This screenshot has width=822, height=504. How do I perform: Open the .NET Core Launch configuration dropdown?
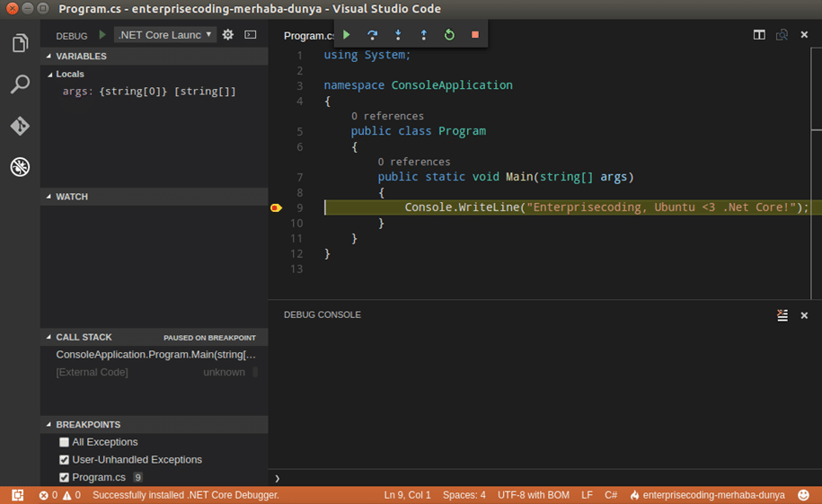(164, 35)
